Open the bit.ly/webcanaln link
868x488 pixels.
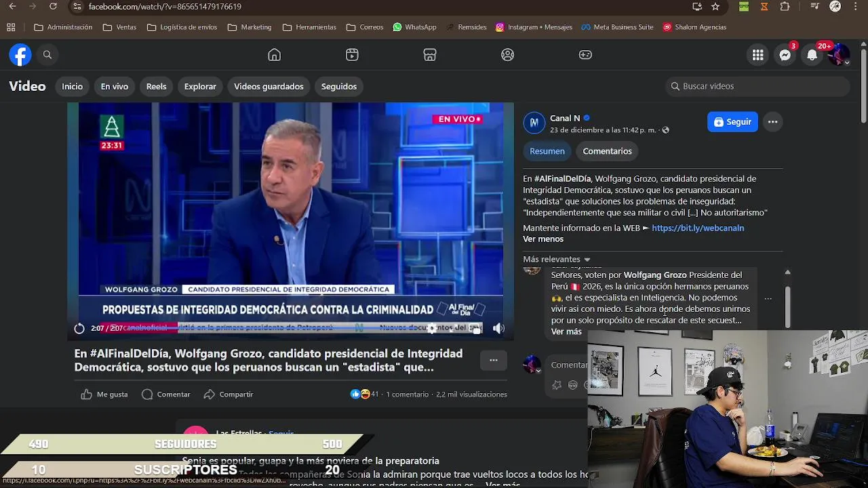click(698, 228)
